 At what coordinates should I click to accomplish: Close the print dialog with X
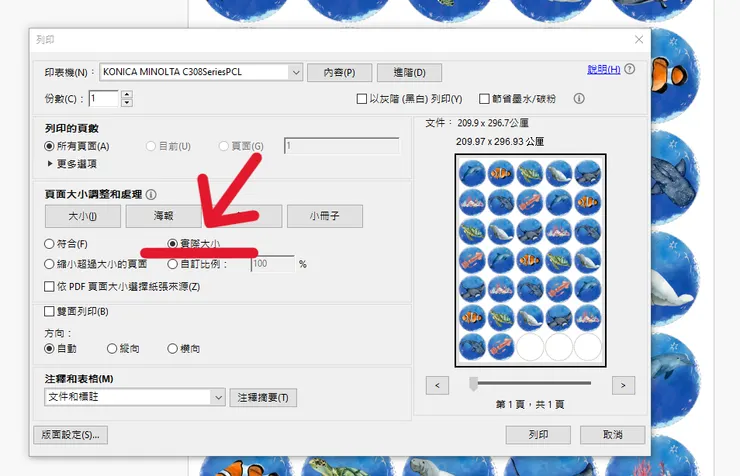tap(639, 40)
